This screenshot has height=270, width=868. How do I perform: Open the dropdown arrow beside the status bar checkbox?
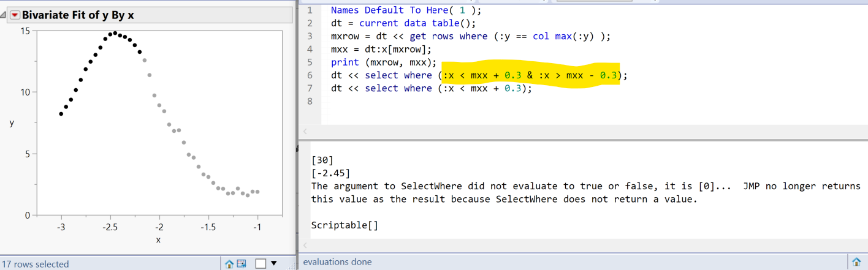[x=273, y=264]
